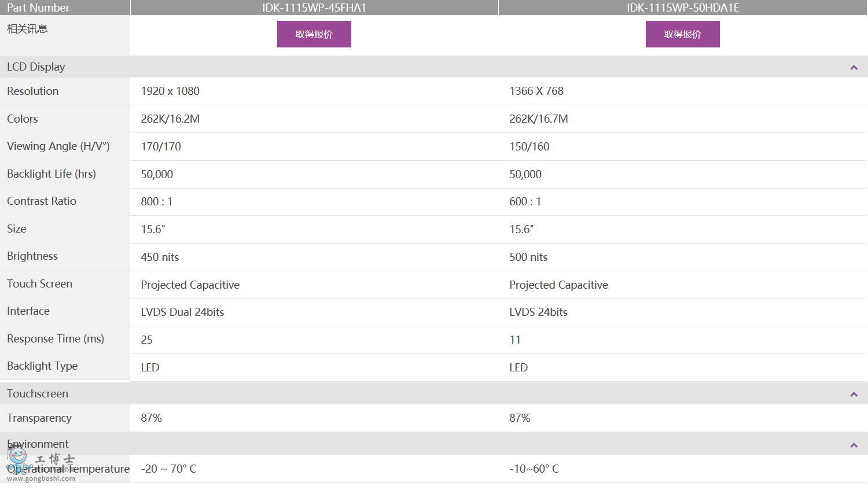Select the IDK-1115WP-50HDA1E column header
Screen dimensions: 868x490
pyautogui.click(x=682, y=8)
